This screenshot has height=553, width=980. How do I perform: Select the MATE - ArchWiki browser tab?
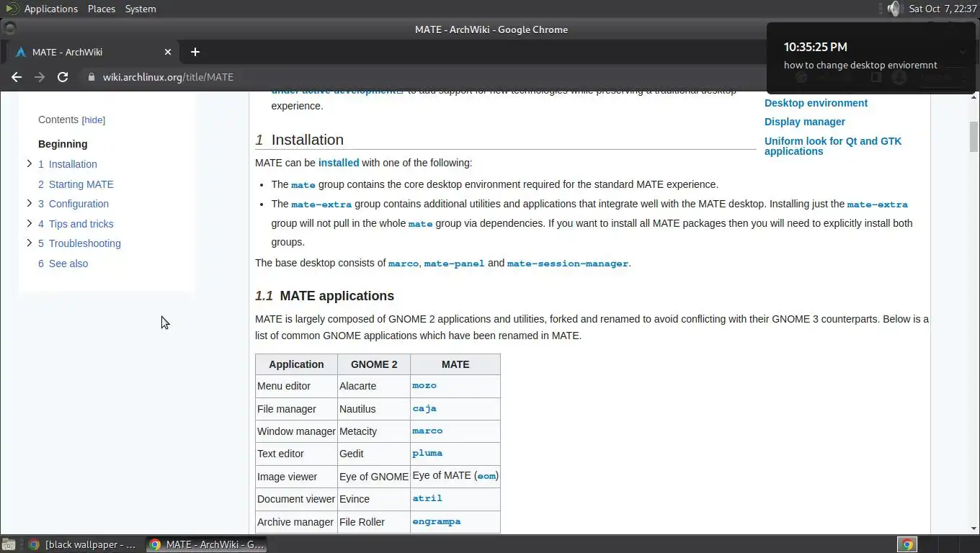click(92, 52)
